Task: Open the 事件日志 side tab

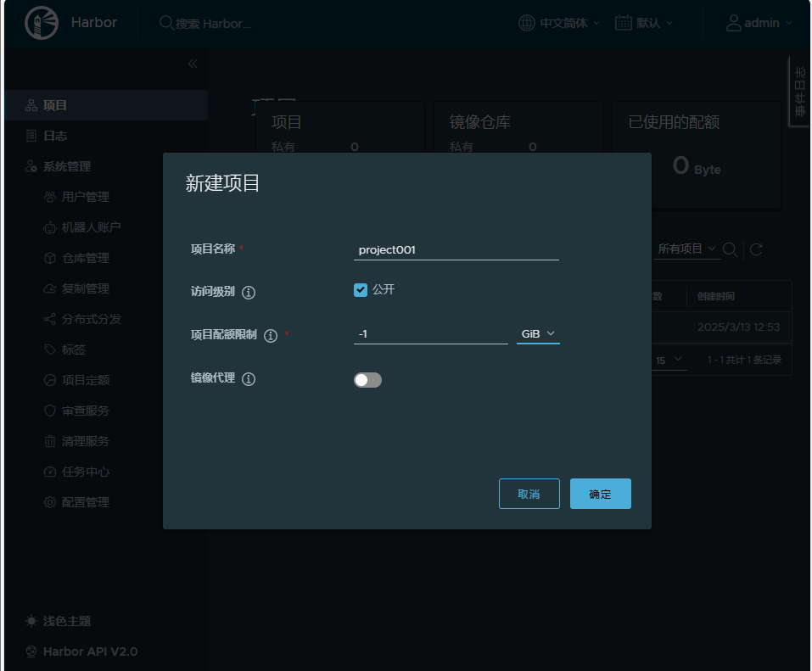Action: click(800, 91)
